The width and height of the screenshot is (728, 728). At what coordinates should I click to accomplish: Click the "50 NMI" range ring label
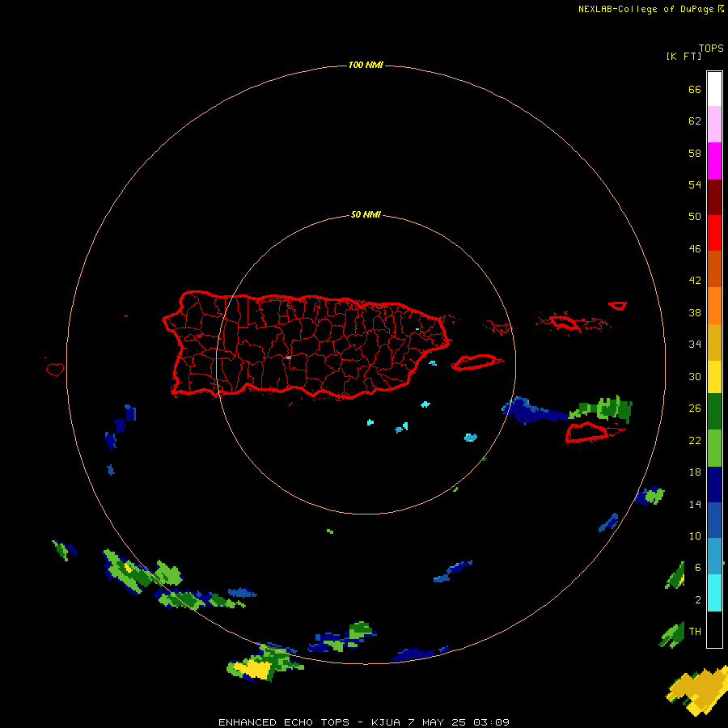click(x=366, y=214)
